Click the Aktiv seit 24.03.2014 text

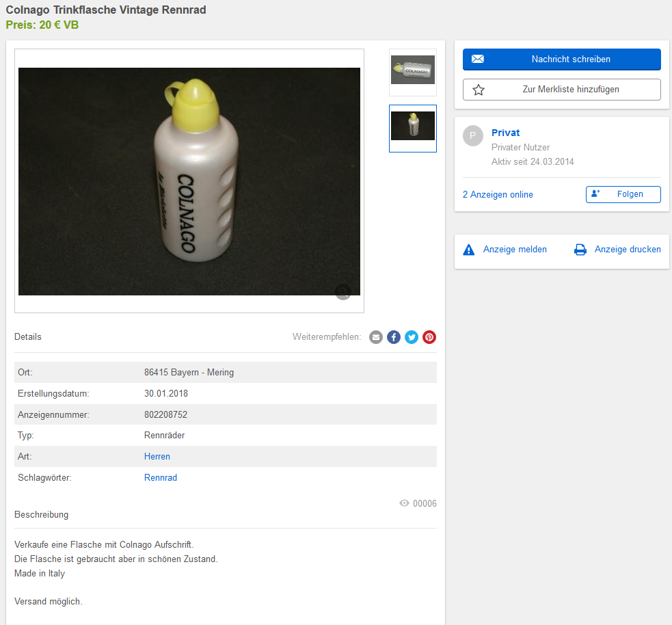click(x=533, y=161)
